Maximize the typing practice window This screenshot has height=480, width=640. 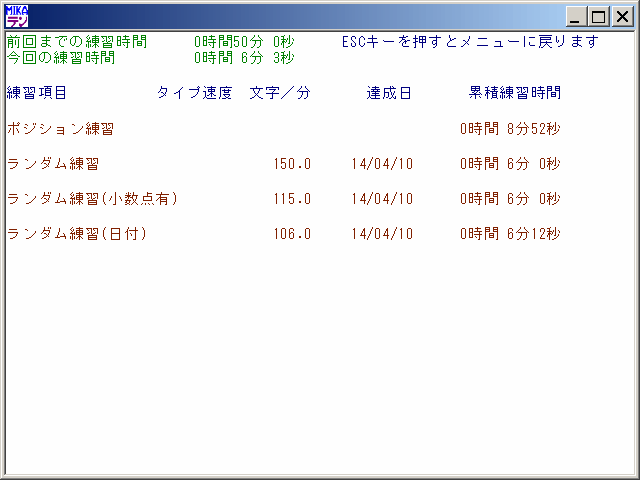598,17
